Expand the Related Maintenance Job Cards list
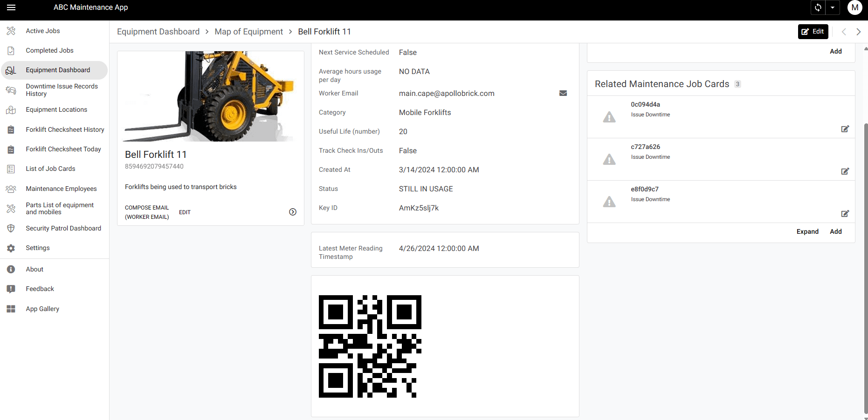Screen dimensions: 868x420 click(x=807, y=231)
